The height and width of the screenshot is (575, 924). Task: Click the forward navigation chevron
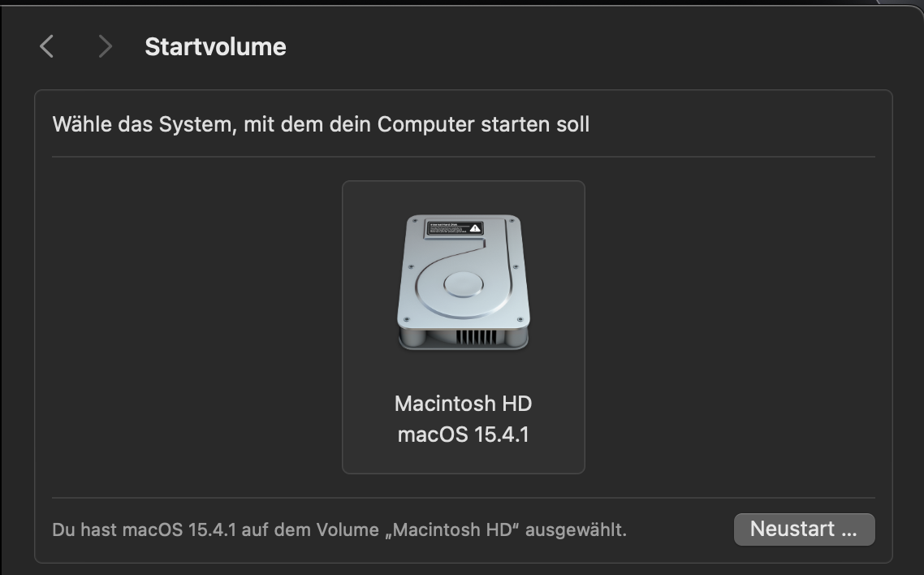[x=104, y=46]
